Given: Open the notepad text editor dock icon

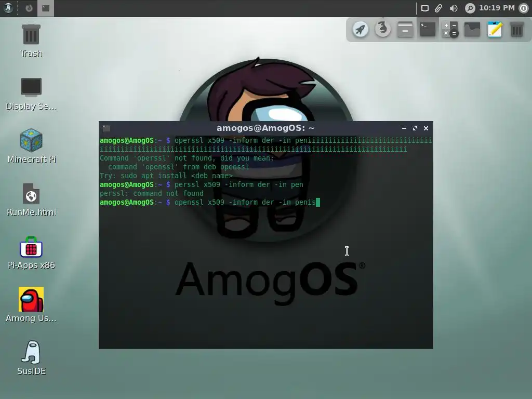Looking at the screenshot, I should [495, 30].
